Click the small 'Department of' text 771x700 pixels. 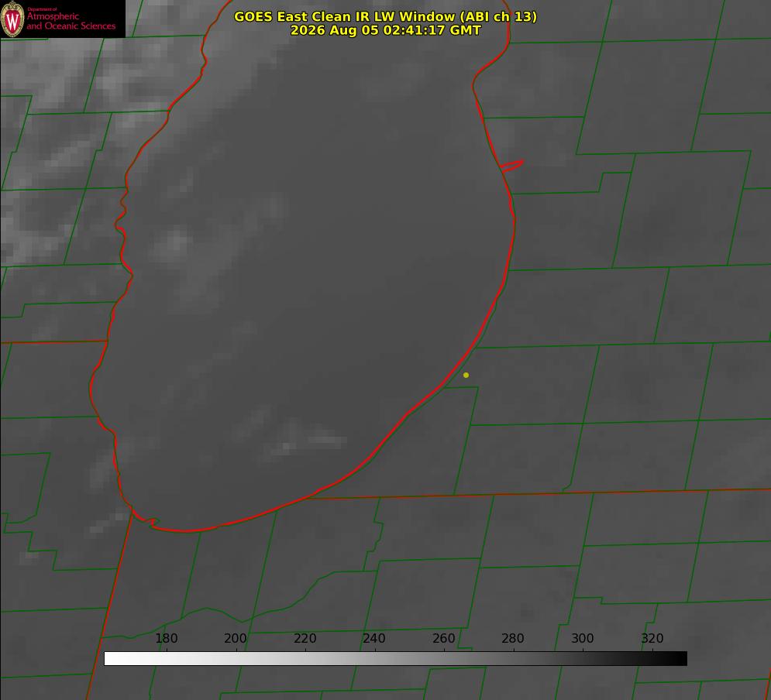(42, 9)
